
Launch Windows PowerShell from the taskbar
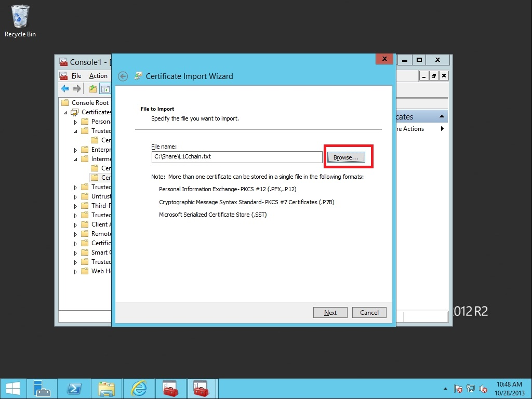[74, 388]
